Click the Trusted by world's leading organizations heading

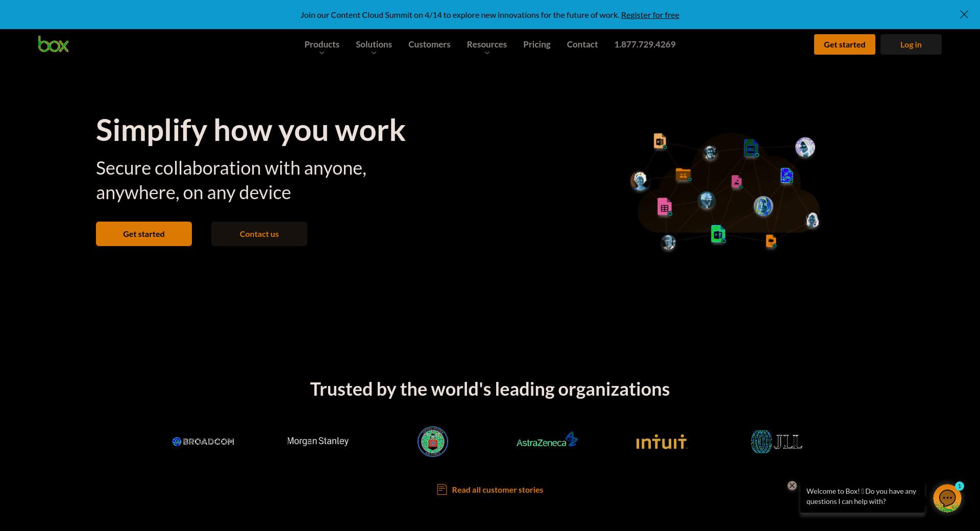(x=489, y=389)
